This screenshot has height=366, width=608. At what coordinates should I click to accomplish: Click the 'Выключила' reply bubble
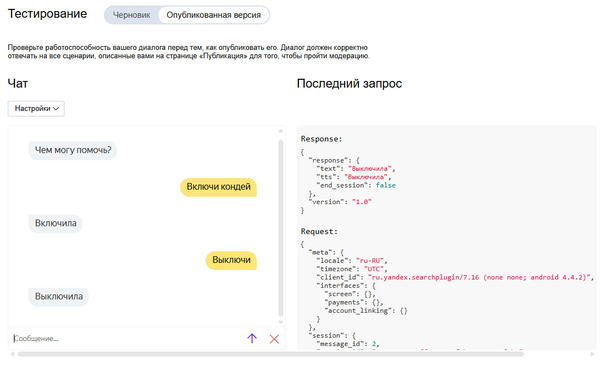(x=59, y=297)
